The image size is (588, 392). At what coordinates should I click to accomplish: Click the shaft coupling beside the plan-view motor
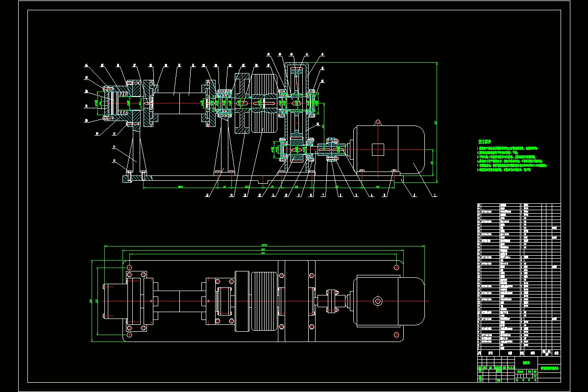coord(332,301)
